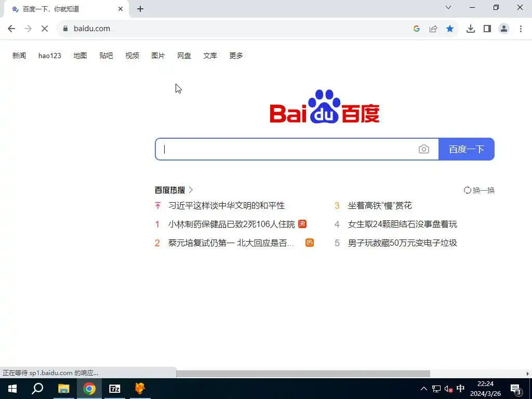Click the orange app icon in the taskbar
Viewport: 532px width, 399px height.
point(140,389)
